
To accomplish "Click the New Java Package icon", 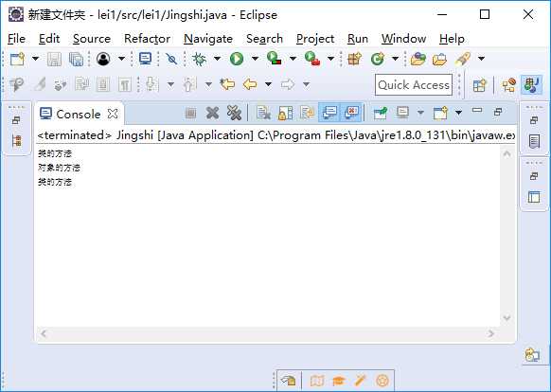I will [x=355, y=59].
